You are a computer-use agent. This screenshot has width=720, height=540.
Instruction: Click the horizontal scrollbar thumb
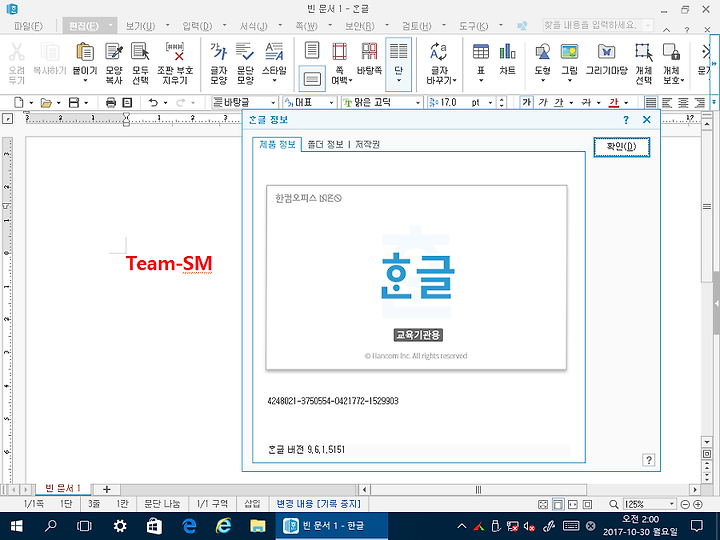[x=478, y=489]
